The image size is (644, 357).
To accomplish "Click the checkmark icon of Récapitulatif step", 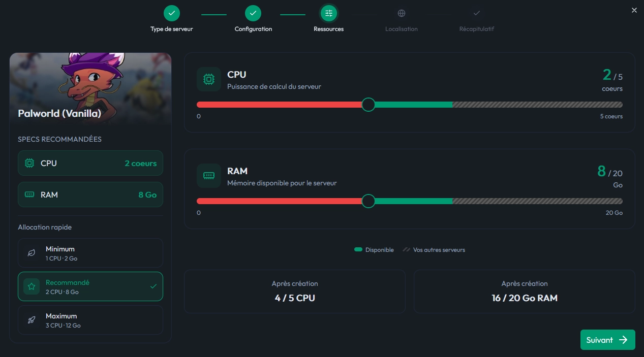I will coord(476,13).
